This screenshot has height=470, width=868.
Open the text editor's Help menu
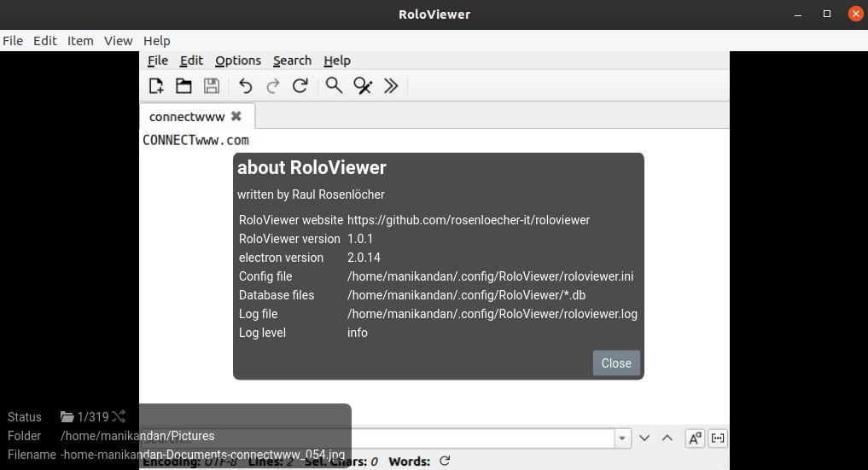tap(337, 61)
